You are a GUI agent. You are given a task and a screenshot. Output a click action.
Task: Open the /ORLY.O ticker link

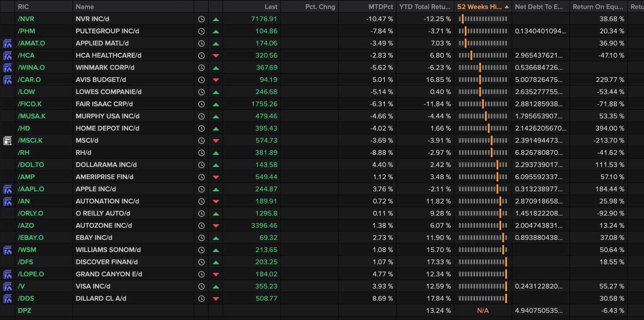[x=31, y=213]
